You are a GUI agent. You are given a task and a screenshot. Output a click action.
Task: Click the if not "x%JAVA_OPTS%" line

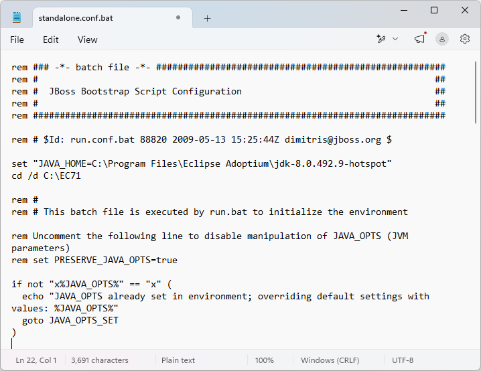point(91,284)
